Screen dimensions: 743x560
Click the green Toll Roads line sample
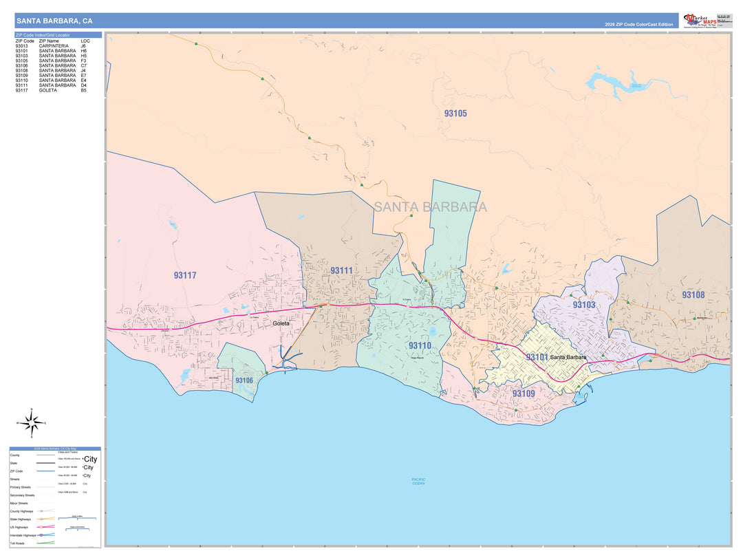[46, 543]
